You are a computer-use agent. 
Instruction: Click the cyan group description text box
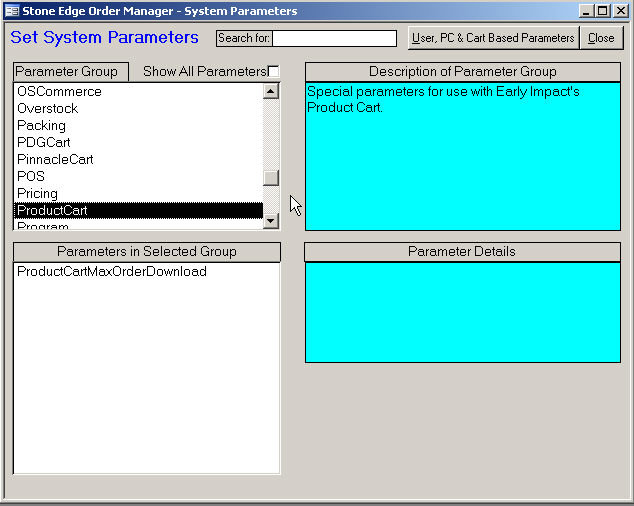click(463, 157)
